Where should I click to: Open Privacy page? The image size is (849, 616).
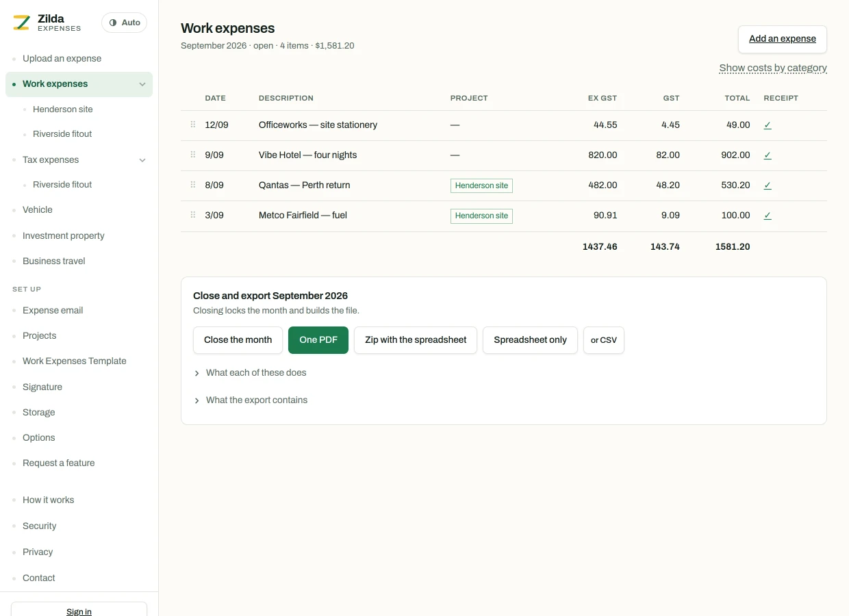(38, 552)
